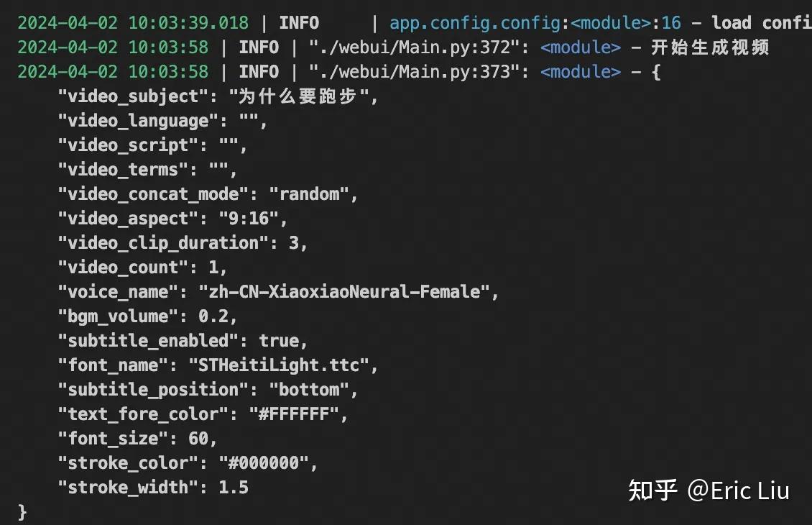Click the video_concat_mode random value
This screenshot has height=525, width=812.
(x=310, y=194)
